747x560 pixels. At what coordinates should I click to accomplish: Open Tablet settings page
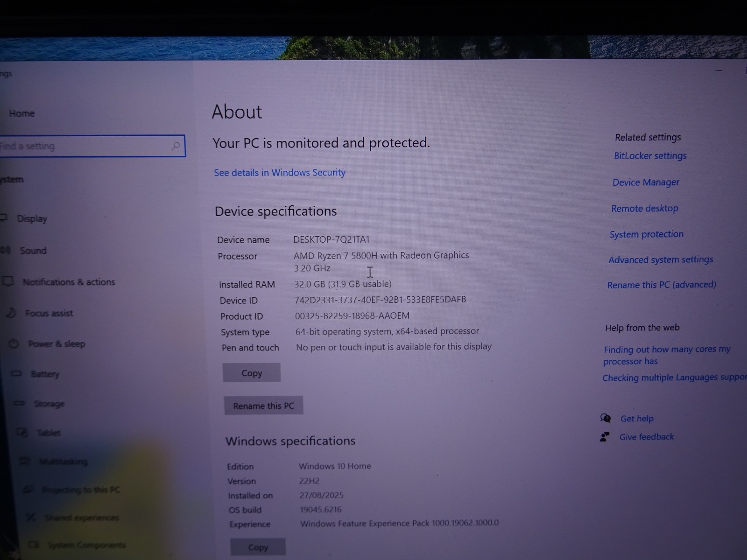click(x=49, y=433)
